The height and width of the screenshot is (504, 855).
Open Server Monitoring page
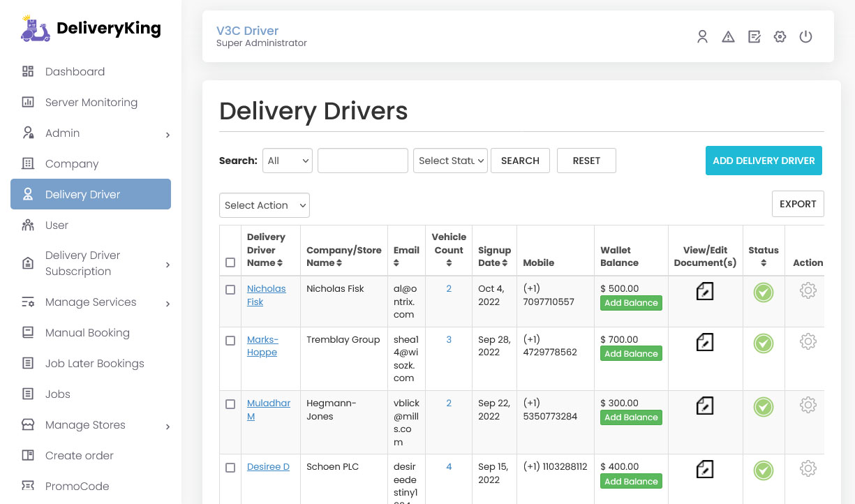tap(91, 102)
